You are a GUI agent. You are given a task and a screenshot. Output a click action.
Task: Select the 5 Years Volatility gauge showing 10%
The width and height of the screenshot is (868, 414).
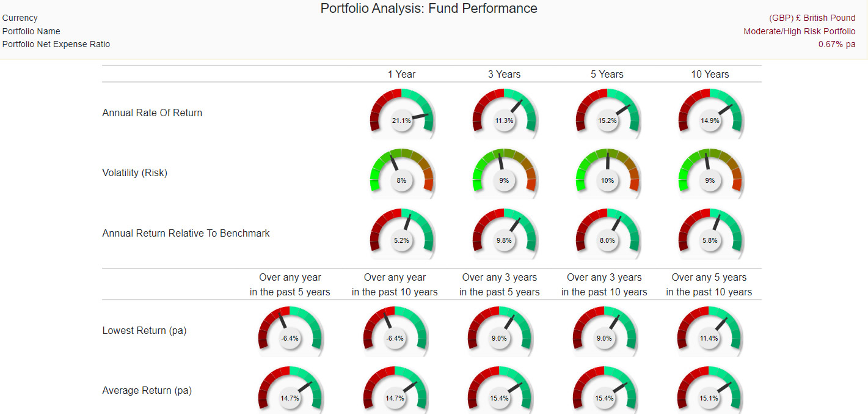pos(607,174)
